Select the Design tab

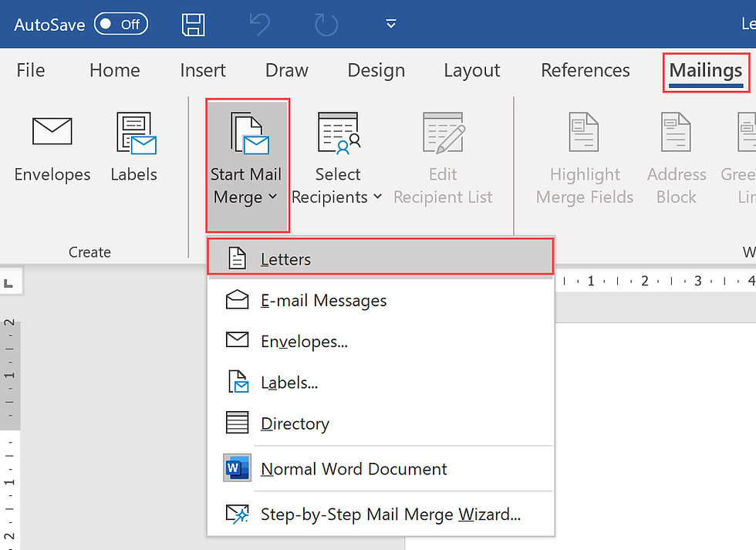point(376,70)
